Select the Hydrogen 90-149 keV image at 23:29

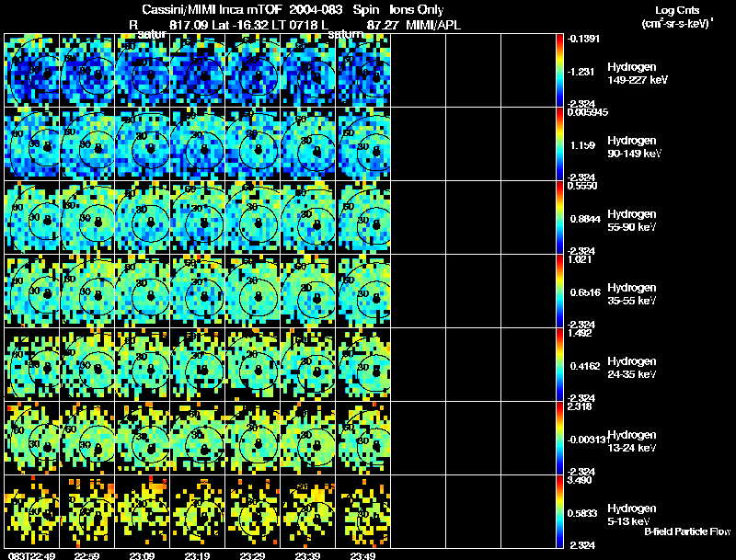[252, 143]
